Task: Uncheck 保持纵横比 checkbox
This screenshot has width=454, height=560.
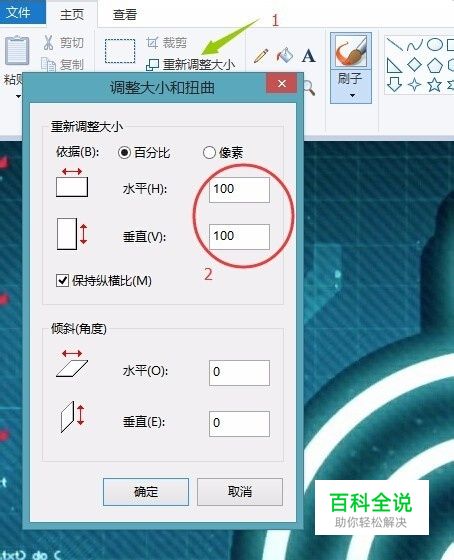Action: (x=63, y=281)
